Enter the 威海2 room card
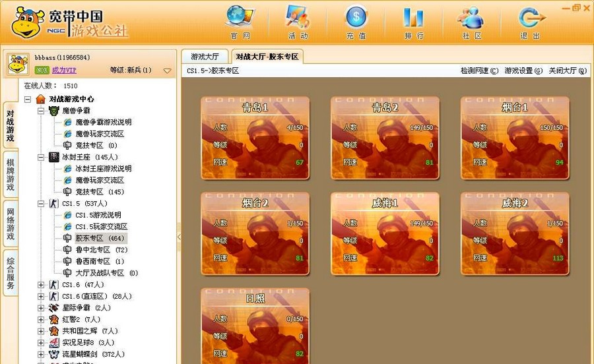This screenshot has height=364, width=594. point(515,233)
